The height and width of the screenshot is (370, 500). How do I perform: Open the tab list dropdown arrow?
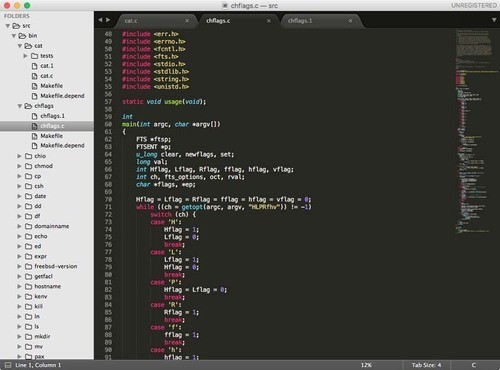(494, 20)
